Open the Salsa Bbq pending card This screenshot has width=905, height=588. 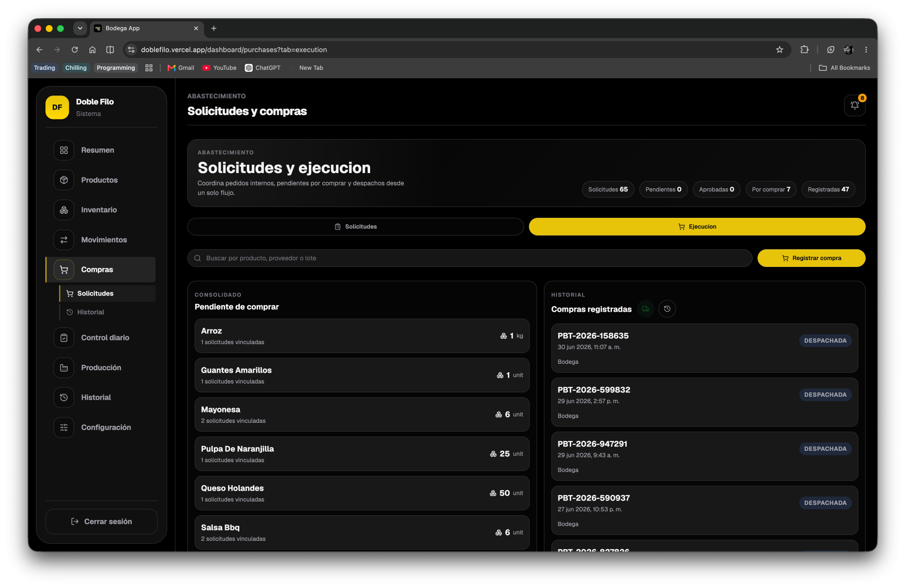click(x=362, y=532)
